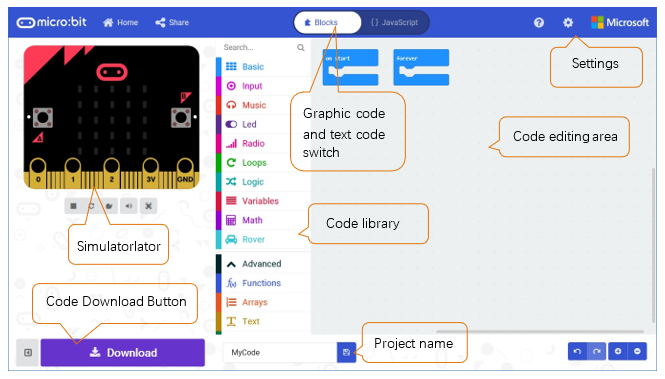This screenshot has width=665, height=379.
Task: Click the Microsoft logo
Action: click(620, 22)
